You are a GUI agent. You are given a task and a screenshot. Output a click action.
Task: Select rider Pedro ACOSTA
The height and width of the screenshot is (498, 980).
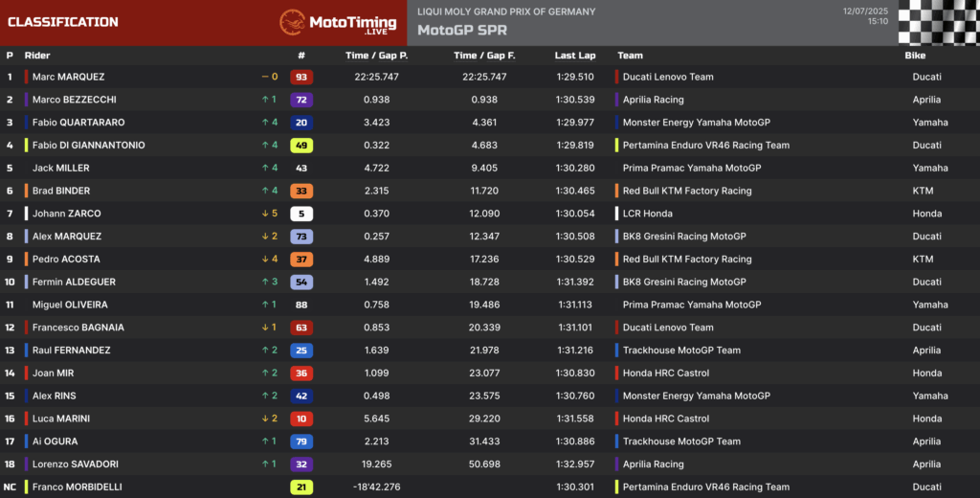coord(66,259)
